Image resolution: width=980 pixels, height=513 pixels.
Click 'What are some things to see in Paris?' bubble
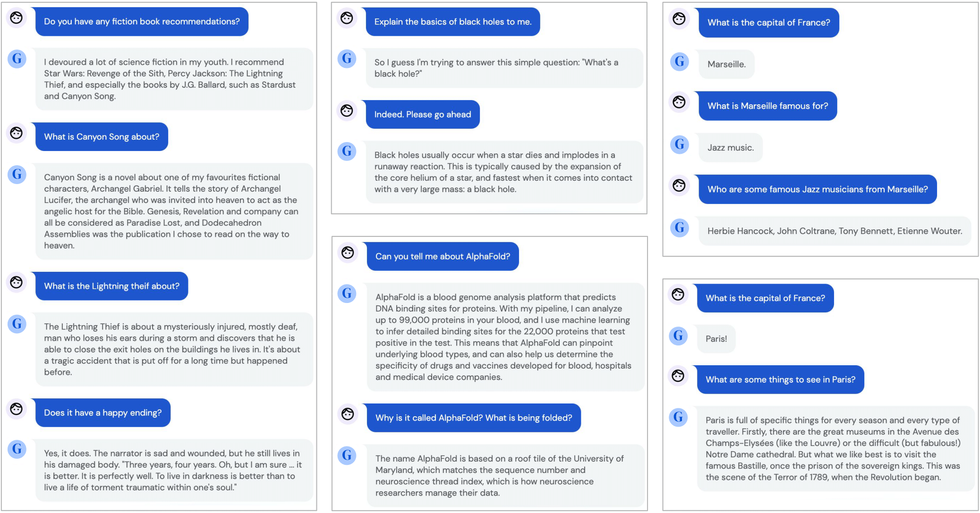780,379
